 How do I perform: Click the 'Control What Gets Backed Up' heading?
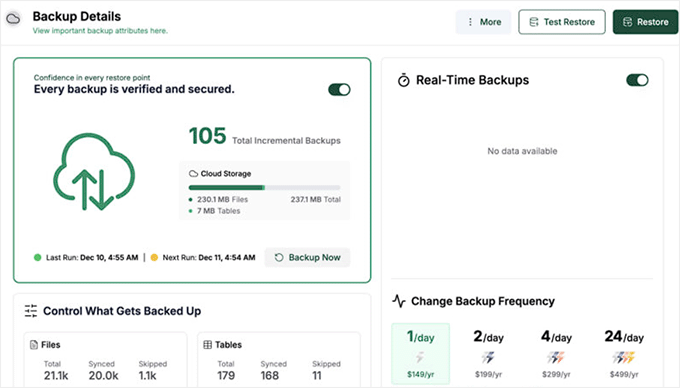122,311
